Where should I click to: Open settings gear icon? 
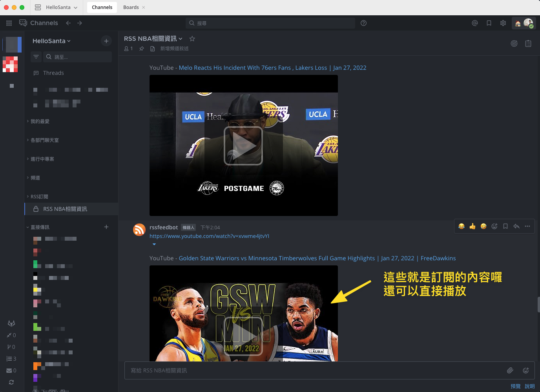503,23
